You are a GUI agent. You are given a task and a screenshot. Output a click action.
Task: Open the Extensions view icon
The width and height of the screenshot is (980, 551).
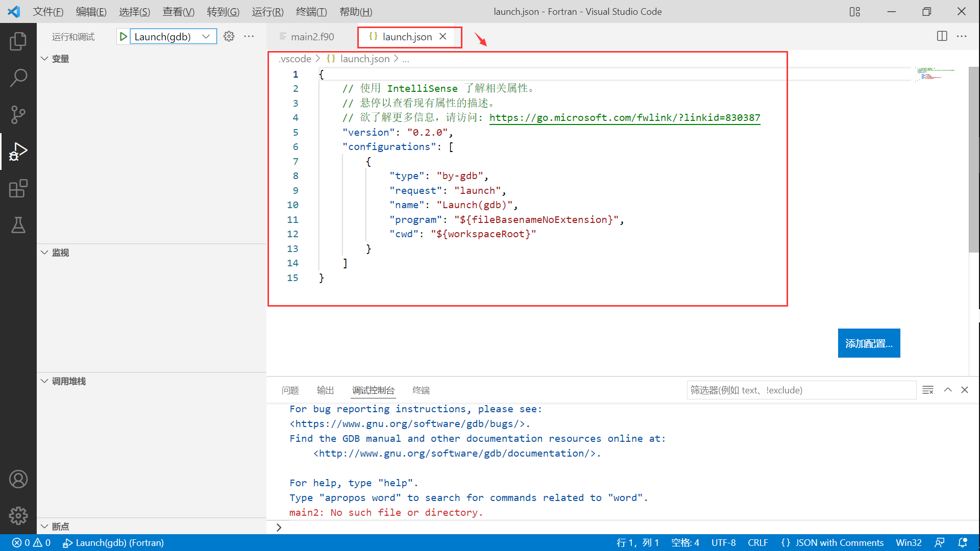point(18,188)
